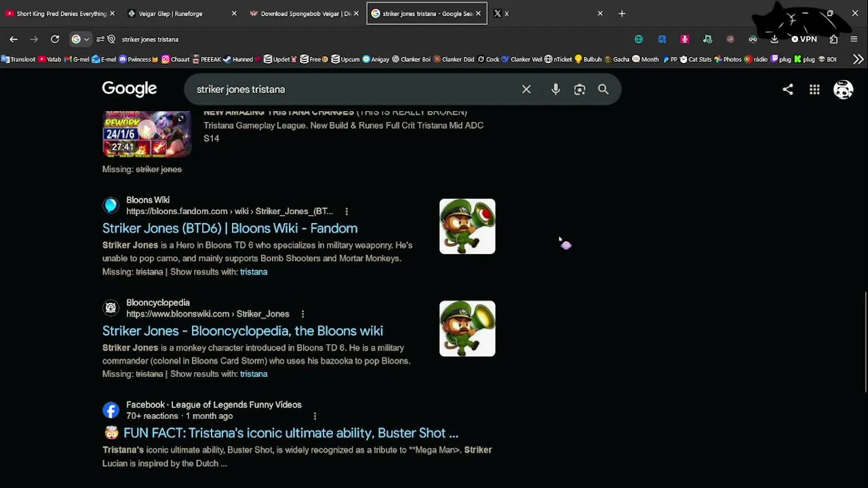Open Striker Jones (BTD6) Bloons Wiki - Fandom

coord(230,228)
